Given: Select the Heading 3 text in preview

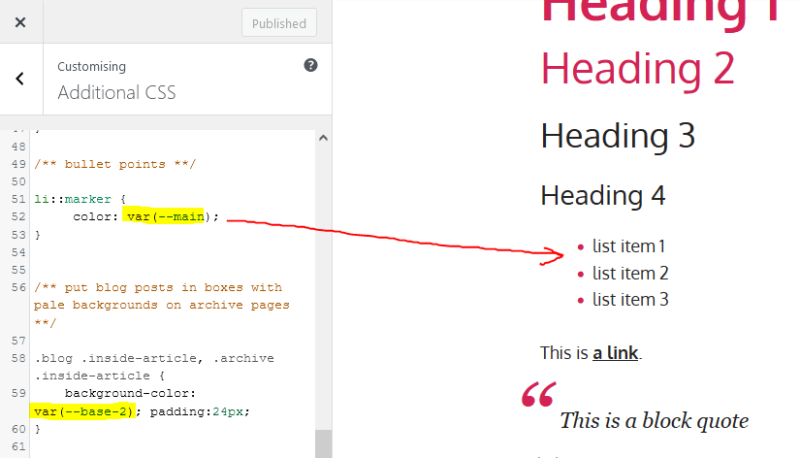Looking at the screenshot, I should [x=617, y=135].
